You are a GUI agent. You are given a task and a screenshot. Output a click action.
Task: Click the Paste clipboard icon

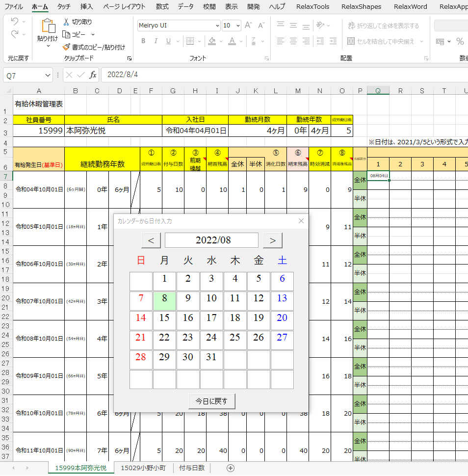(x=48, y=26)
